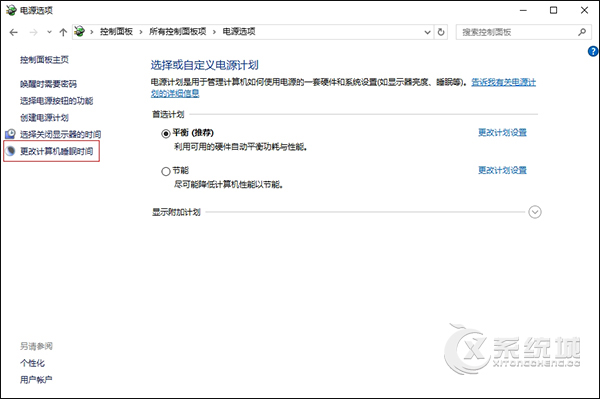Open 唤醒时需要密码 link

(48, 84)
